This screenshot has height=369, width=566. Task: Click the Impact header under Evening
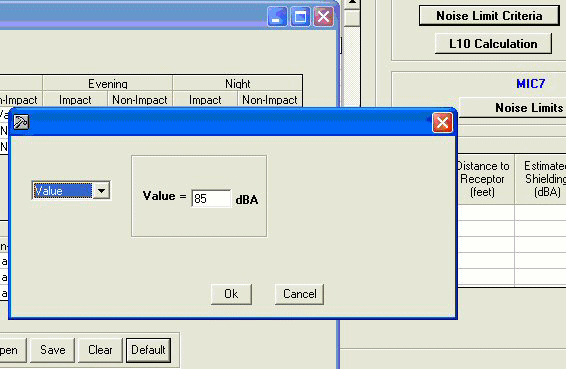coord(75,100)
